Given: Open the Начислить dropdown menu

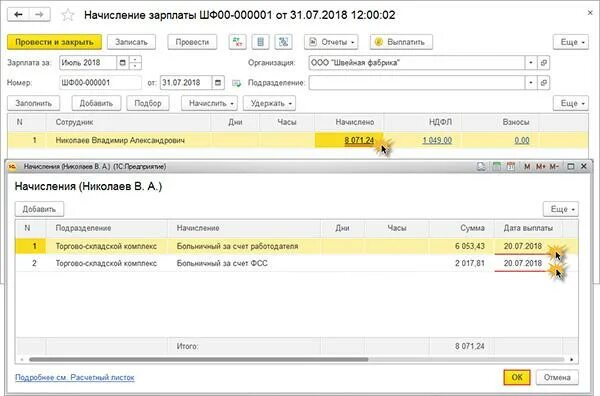Looking at the screenshot, I should [x=209, y=103].
